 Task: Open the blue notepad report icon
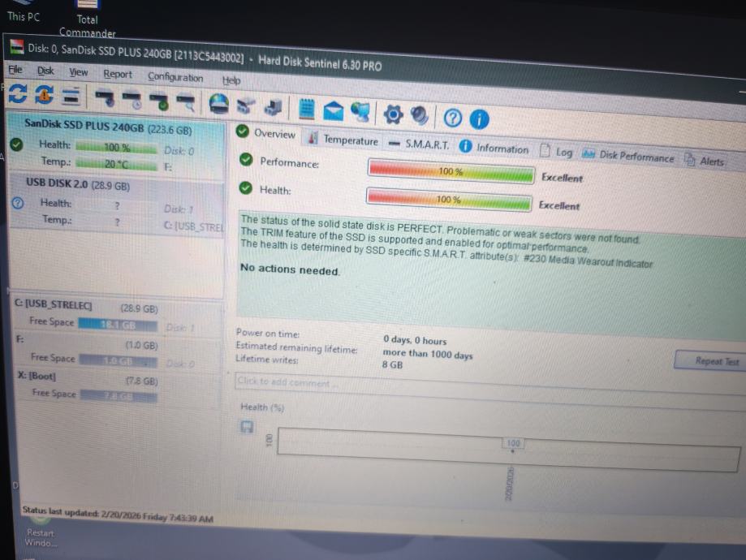(307, 109)
